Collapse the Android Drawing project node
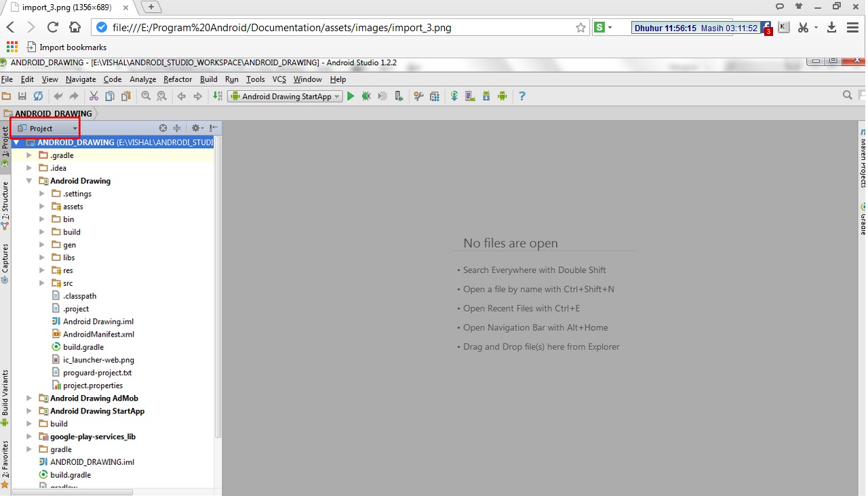Screen dimensions: 868x496 [28, 180]
